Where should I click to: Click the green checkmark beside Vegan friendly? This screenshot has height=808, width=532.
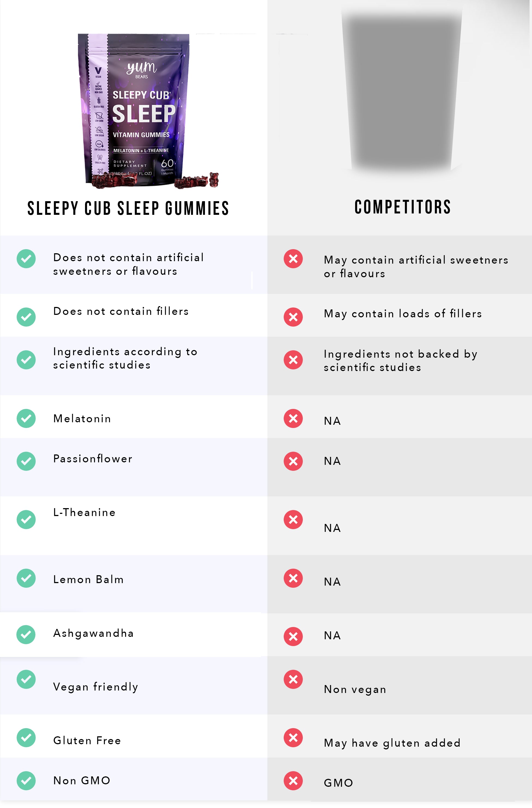pyautogui.click(x=26, y=679)
